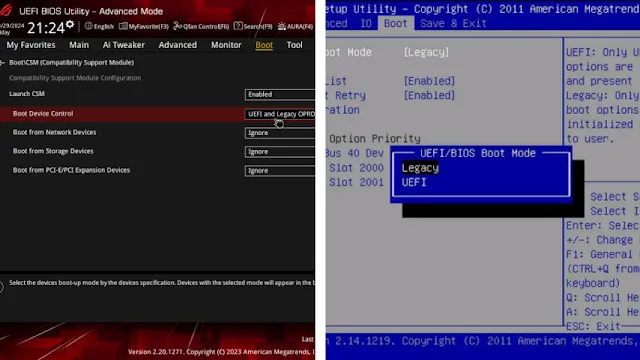Select Boot from PCI-E/PCI Expansion Devices label
Viewport: 640px width, 360px height.
(x=71, y=170)
